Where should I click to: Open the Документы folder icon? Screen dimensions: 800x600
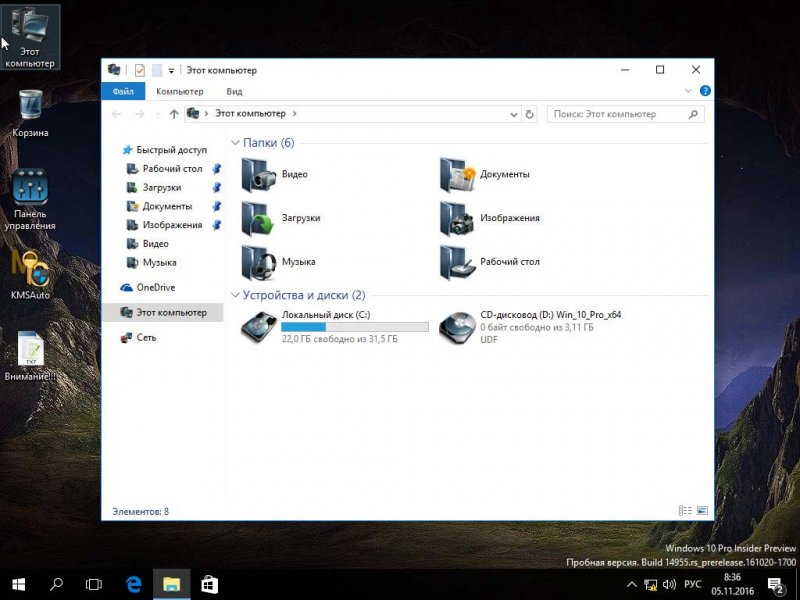pyautogui.click(x=458, y=174)
